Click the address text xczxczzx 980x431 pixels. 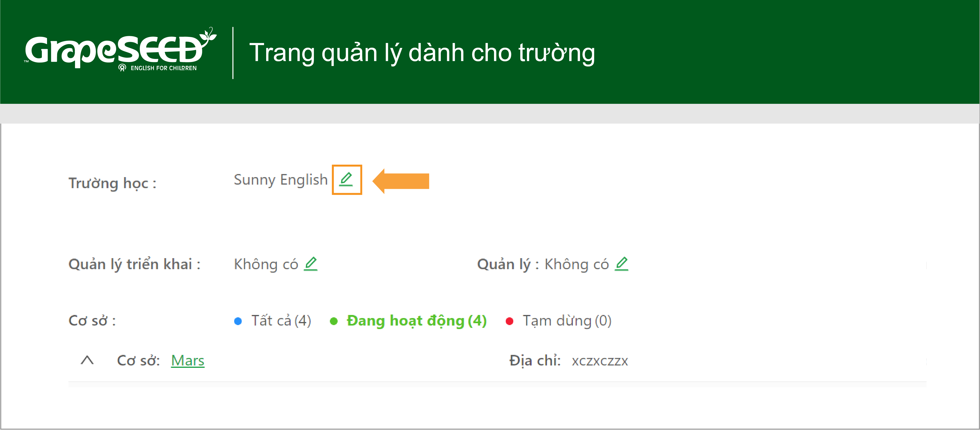point(600,361)
